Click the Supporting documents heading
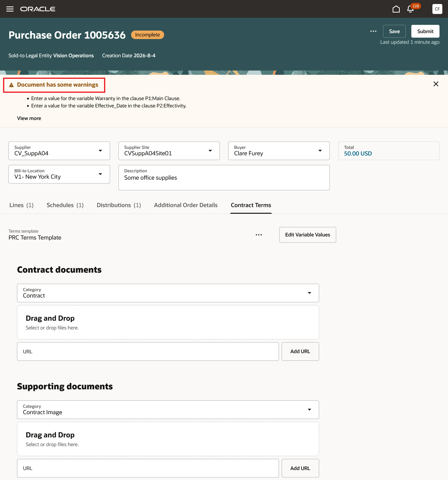 pos(65,386)
